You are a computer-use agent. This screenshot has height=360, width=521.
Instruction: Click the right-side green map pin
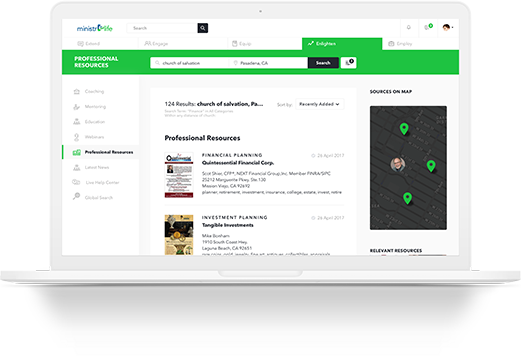pos(431,166)
